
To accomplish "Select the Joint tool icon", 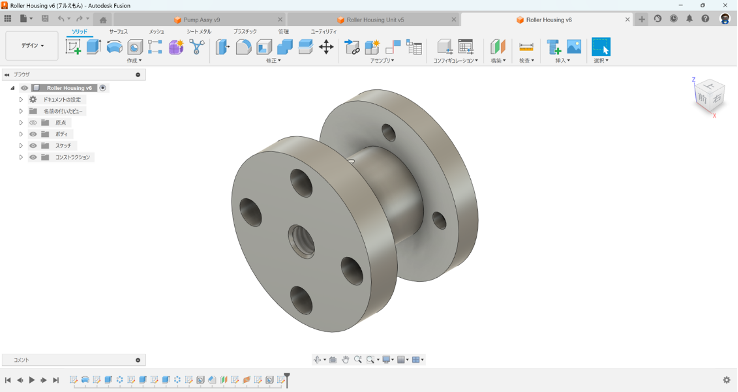I will click(393, 47).
